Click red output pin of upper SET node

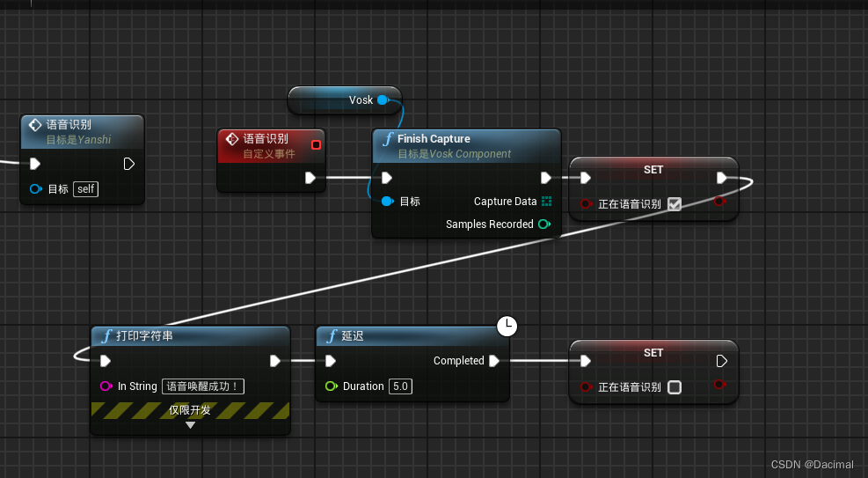(720, 201)
